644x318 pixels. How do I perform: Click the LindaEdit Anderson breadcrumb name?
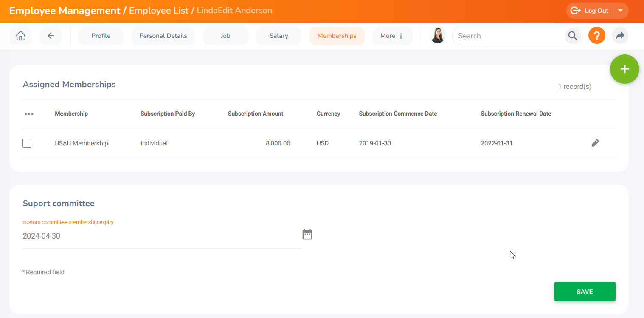tap(234, 10)
